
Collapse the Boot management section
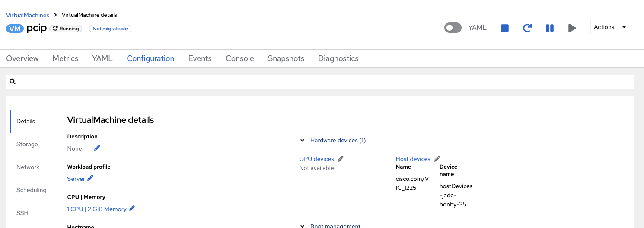(x=303, y=225)
